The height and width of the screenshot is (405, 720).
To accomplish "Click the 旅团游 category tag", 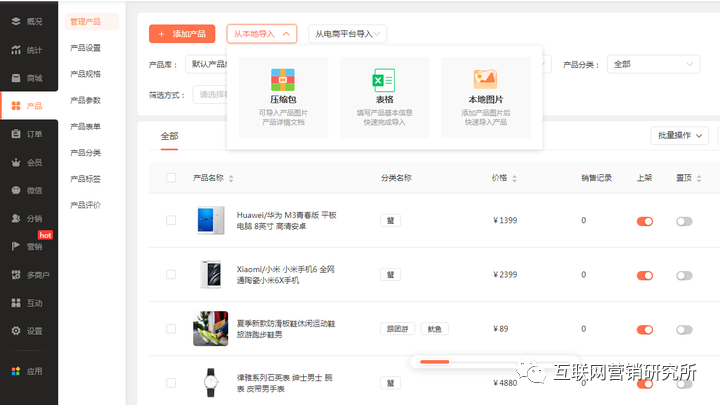I will pos(397,329).
